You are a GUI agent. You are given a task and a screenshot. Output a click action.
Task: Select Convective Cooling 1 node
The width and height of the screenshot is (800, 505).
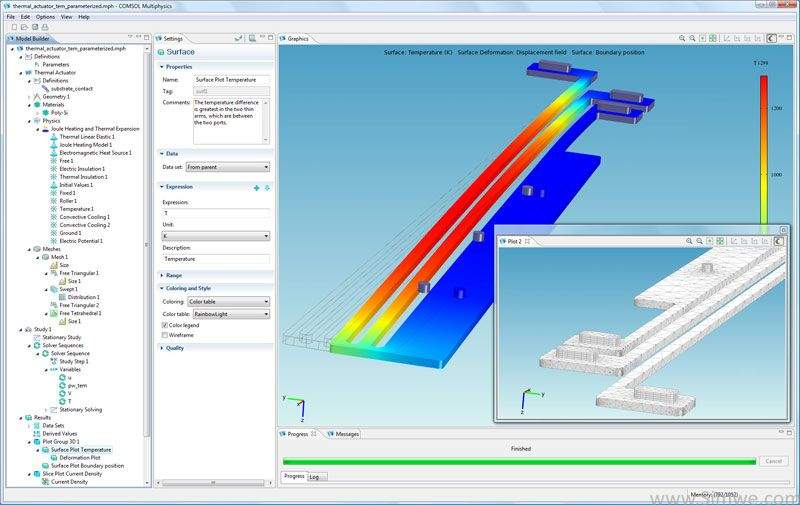point(85,217)
